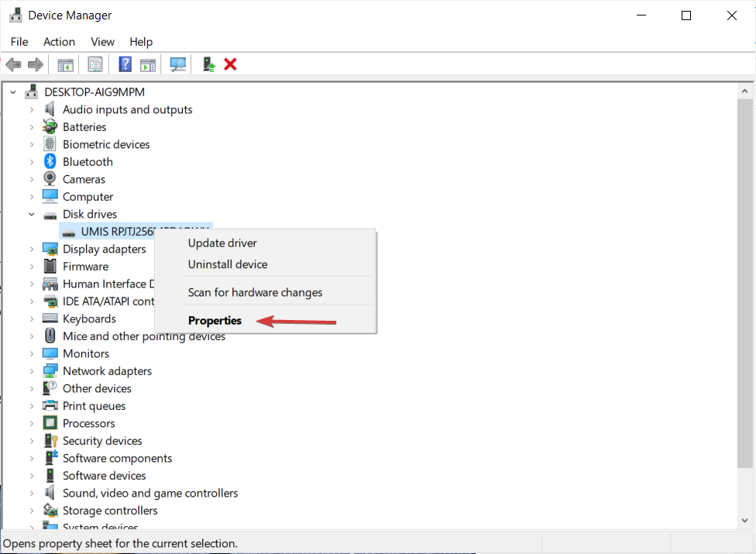This screenshot has width=756, height=554.
Task: Open the Properties toolbar icon
Action: 95,64
